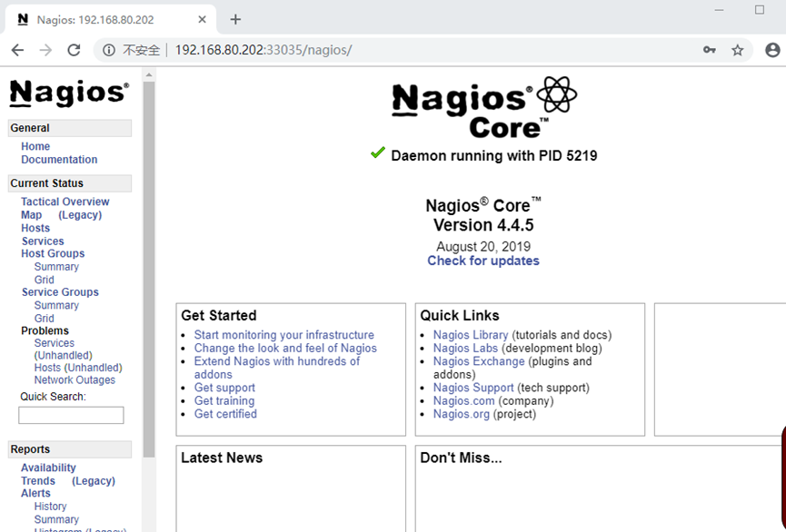
Task: Open Change the look and feel link
Action: click(285, 348)
